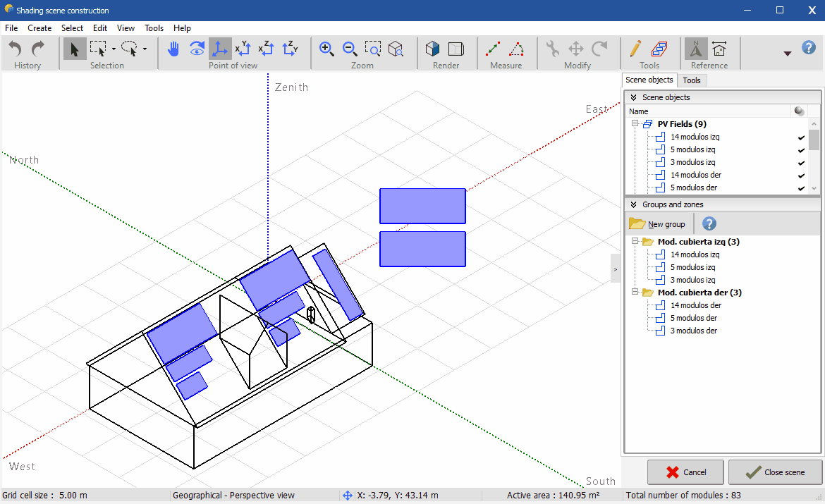Click the Undo arrow in History

click(16, 49)
